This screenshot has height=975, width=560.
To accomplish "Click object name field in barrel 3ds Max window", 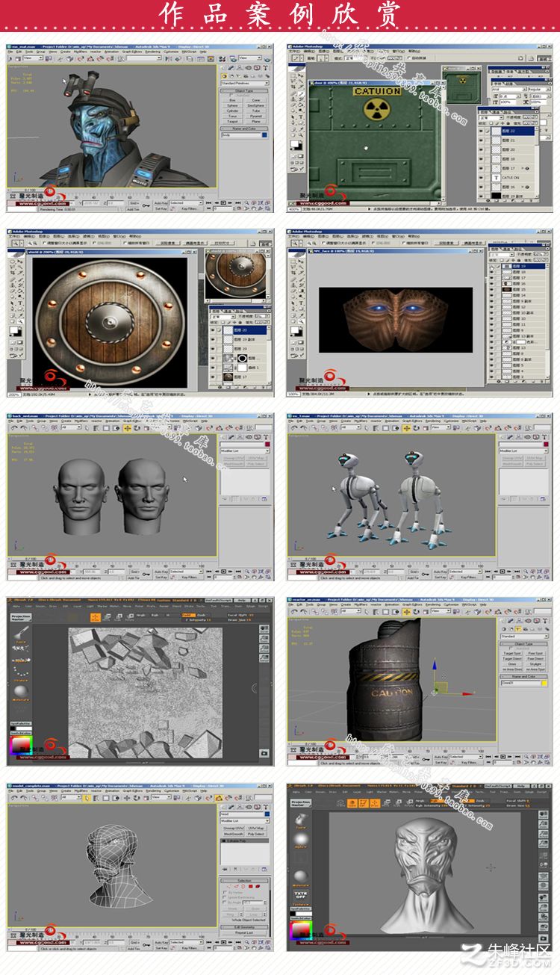I will (521, 682).
